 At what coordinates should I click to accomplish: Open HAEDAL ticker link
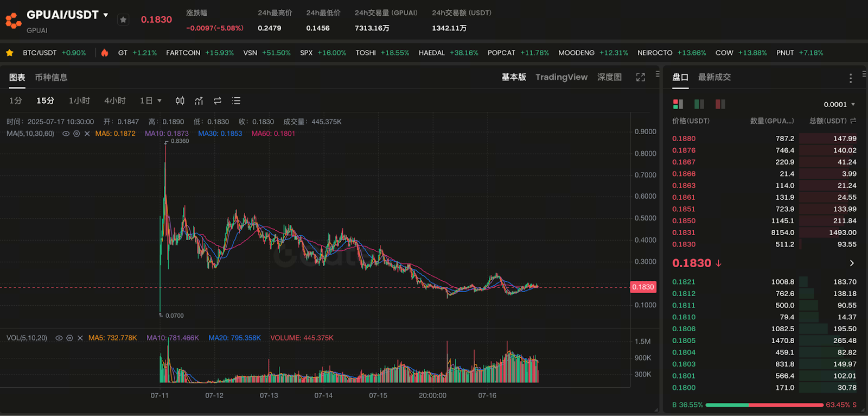point(449,53)
